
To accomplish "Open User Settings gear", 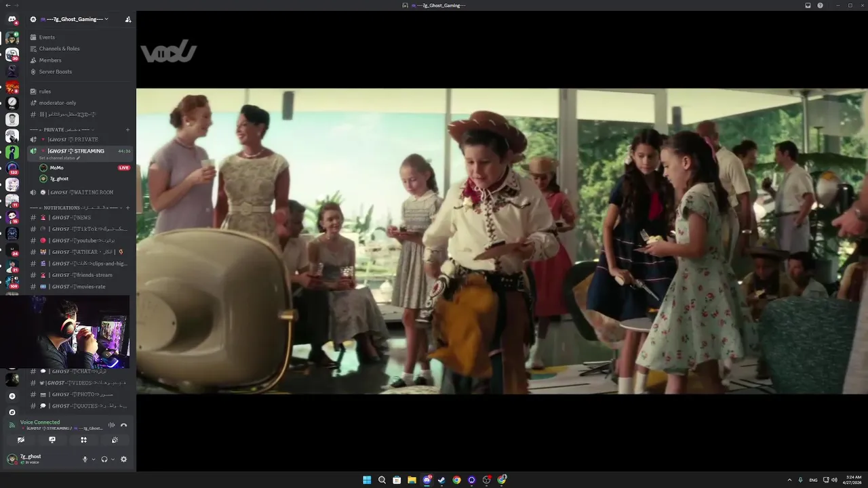I will pos(123,460).
